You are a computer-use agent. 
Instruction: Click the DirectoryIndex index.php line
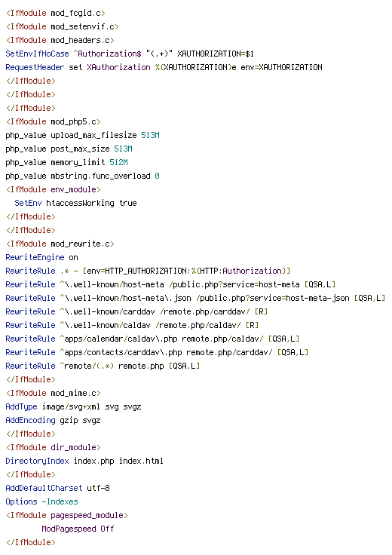point(84,461)
